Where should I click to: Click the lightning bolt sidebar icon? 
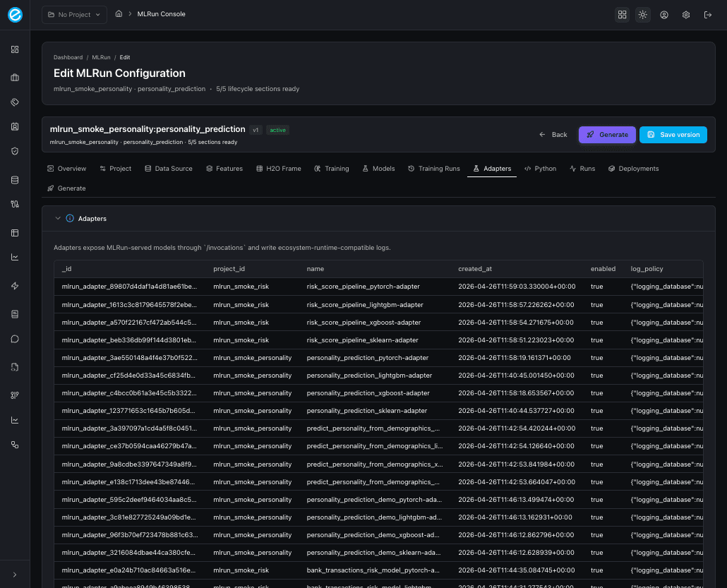[x=14, y=285]
